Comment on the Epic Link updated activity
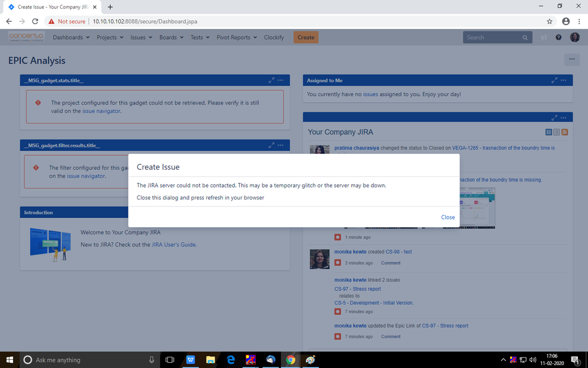The height and width of the screenshot is (368, 588). [x=391, y=337]
